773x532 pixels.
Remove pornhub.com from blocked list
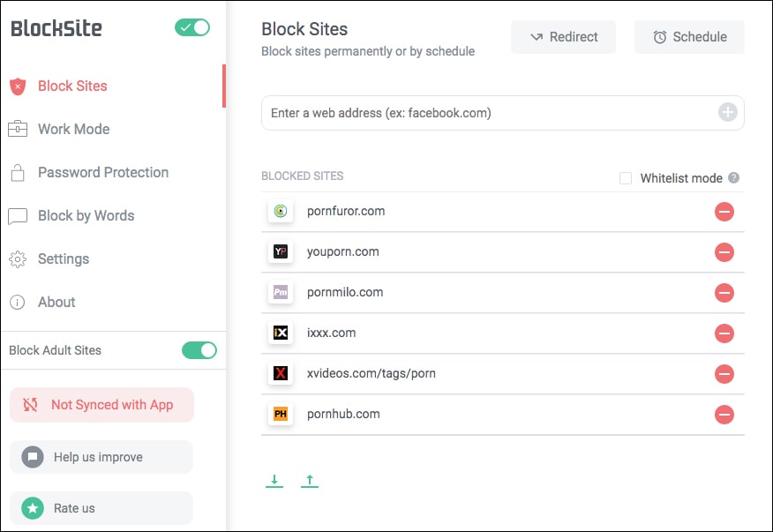point(724,415)
